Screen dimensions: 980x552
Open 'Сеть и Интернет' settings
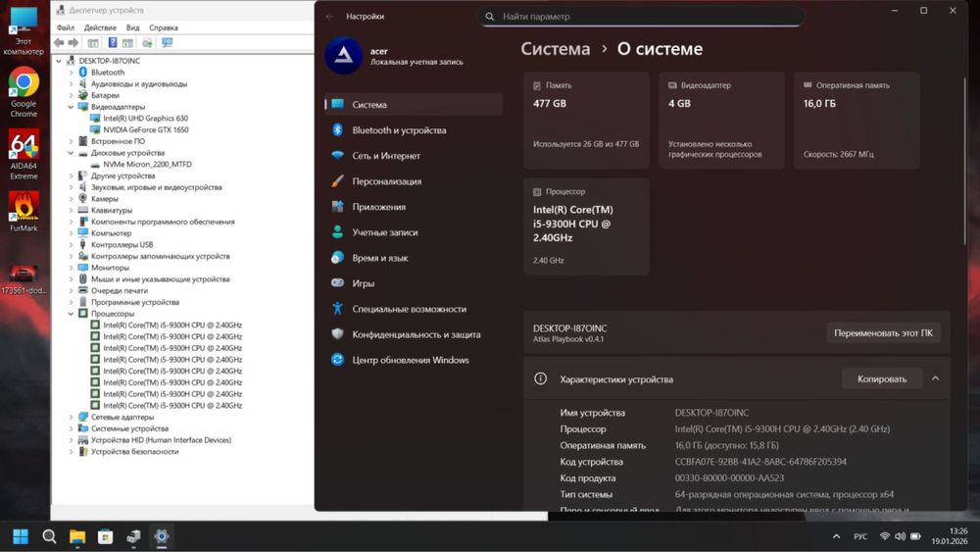(414, 156)
